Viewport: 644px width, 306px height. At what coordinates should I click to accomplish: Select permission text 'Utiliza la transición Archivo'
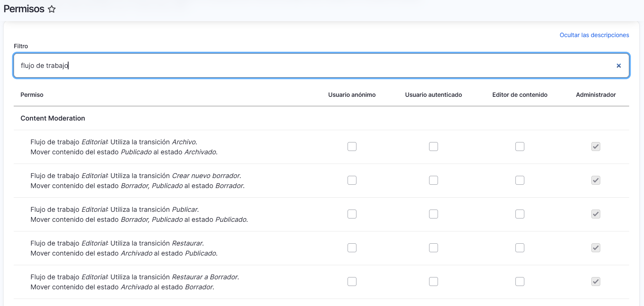click(x=154, y=142)
